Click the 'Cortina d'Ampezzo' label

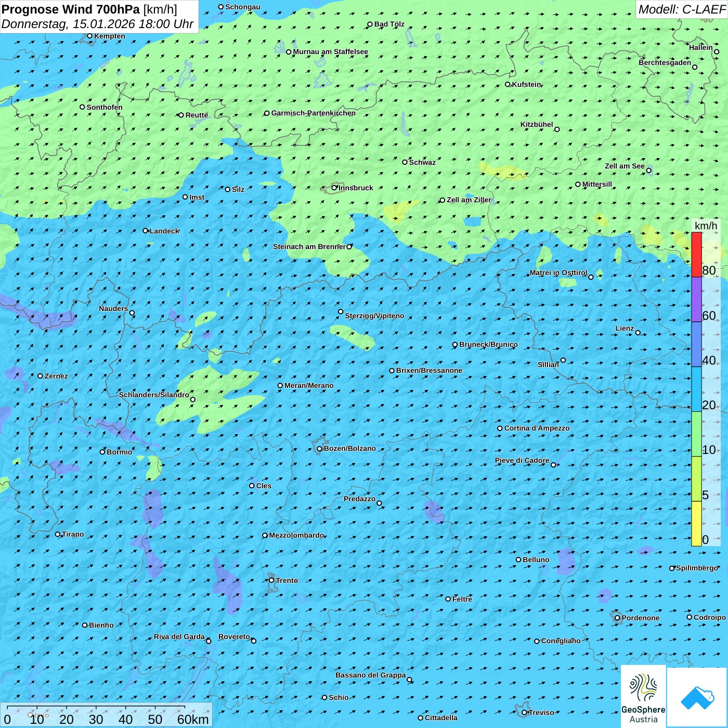pos(537,428)
